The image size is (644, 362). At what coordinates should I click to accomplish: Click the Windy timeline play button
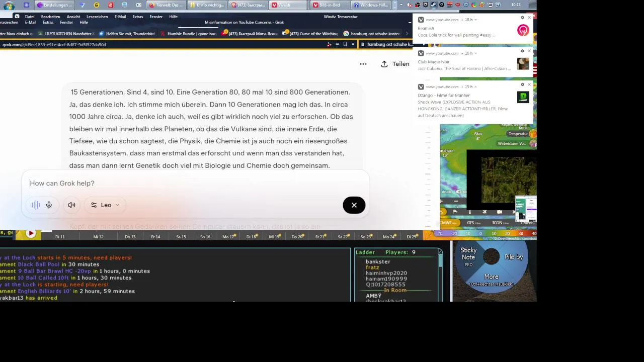[31, 233]
